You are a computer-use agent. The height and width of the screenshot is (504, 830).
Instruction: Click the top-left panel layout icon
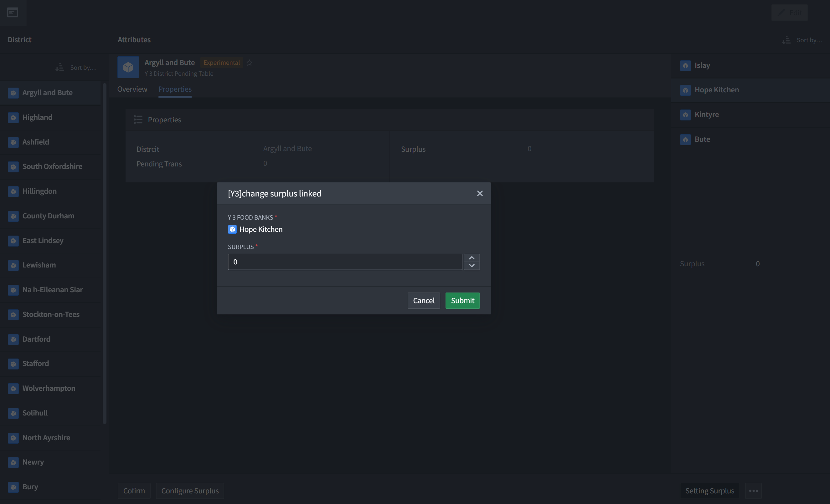[13, 13]
